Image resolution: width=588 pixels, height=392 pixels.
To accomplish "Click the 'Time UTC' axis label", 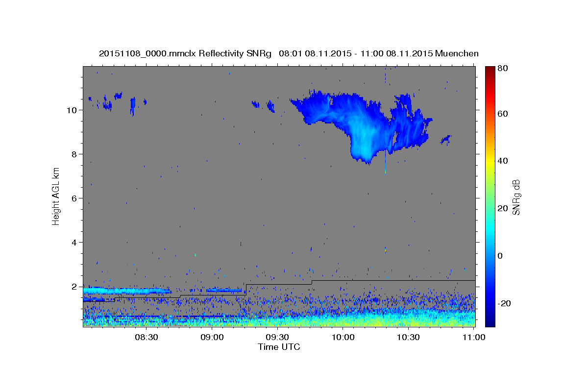I will (x=279, y=347).
